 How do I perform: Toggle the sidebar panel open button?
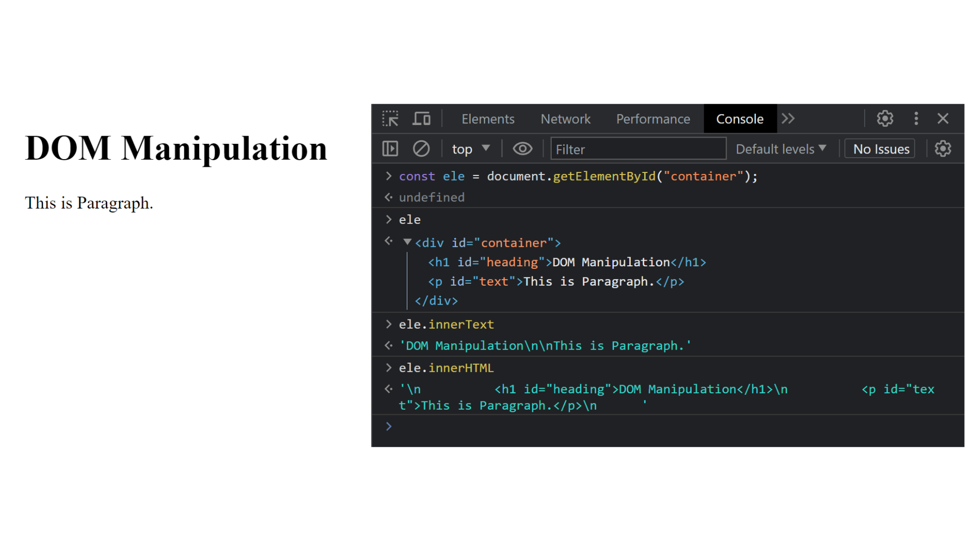pyautogui.click(x=391, y=148)
